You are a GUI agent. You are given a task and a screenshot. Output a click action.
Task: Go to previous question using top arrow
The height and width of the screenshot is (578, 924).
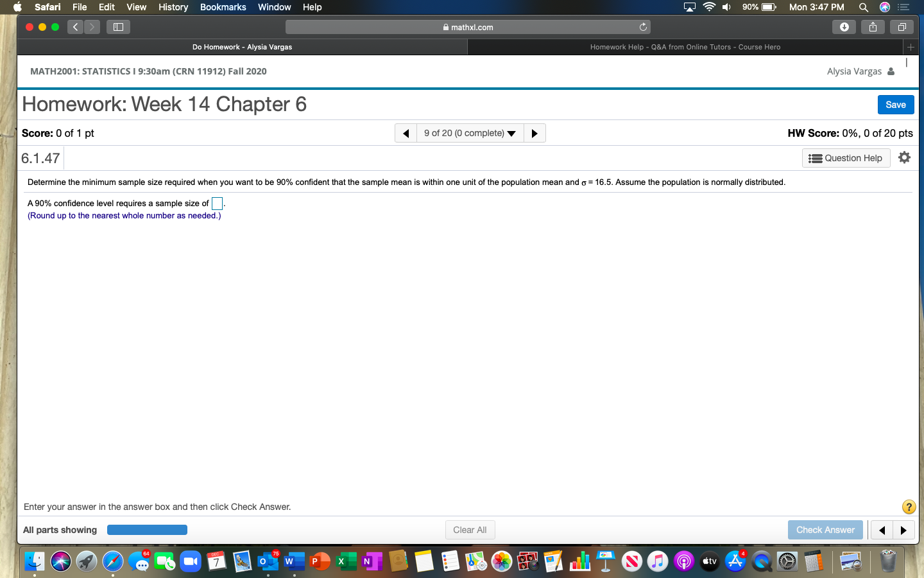point(406,133)
